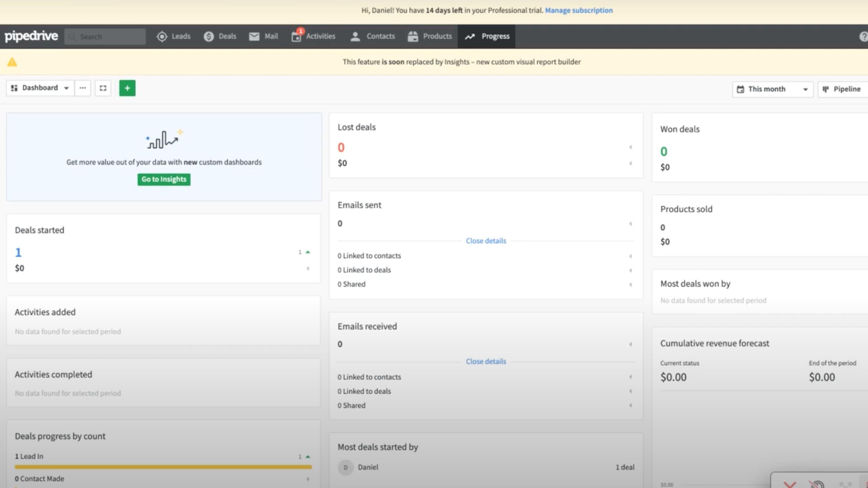The height and width of the screenshot is (488, 868).
Task: Close details in Emails received card
Action: click(486, 362)
